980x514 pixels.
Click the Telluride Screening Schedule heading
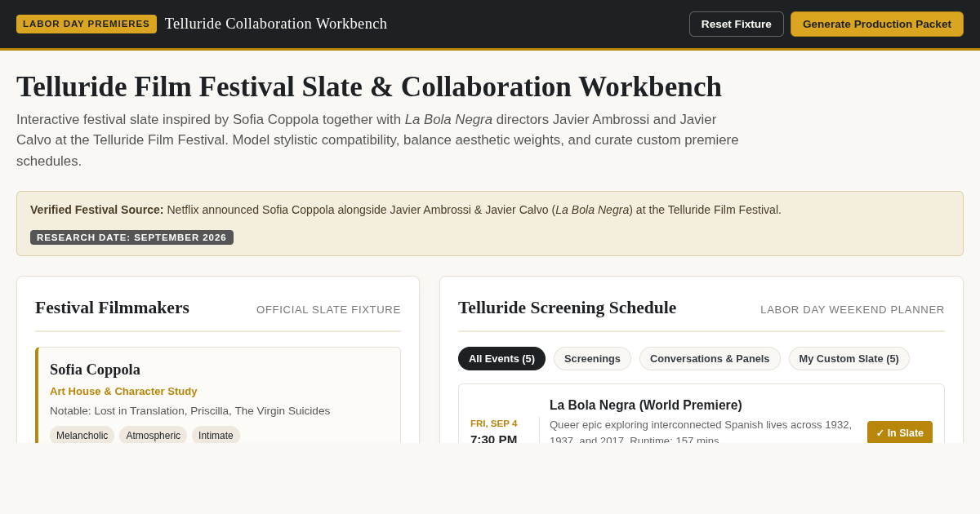(x=567, y=308)
